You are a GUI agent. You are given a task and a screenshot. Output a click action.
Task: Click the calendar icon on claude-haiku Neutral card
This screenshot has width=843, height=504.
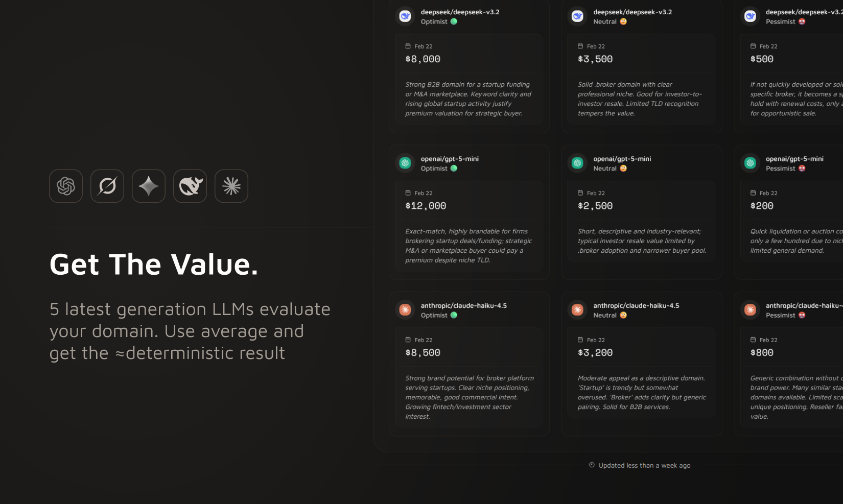580,340
